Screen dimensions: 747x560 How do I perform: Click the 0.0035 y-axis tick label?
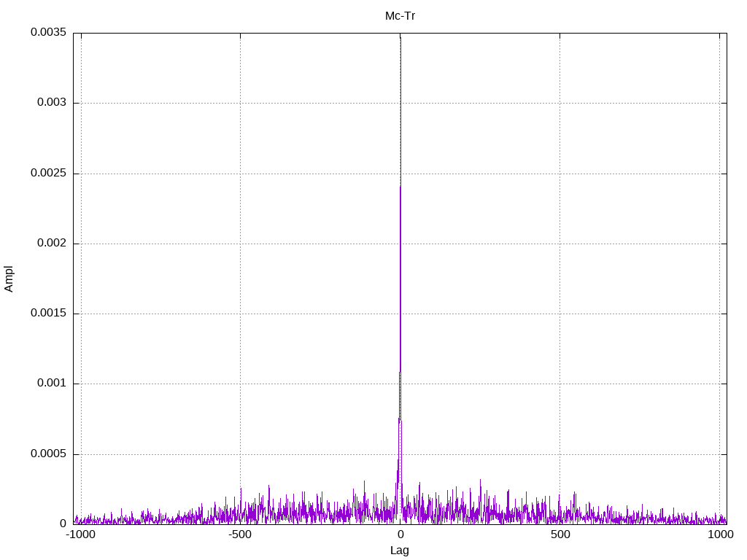click(49, 32)
